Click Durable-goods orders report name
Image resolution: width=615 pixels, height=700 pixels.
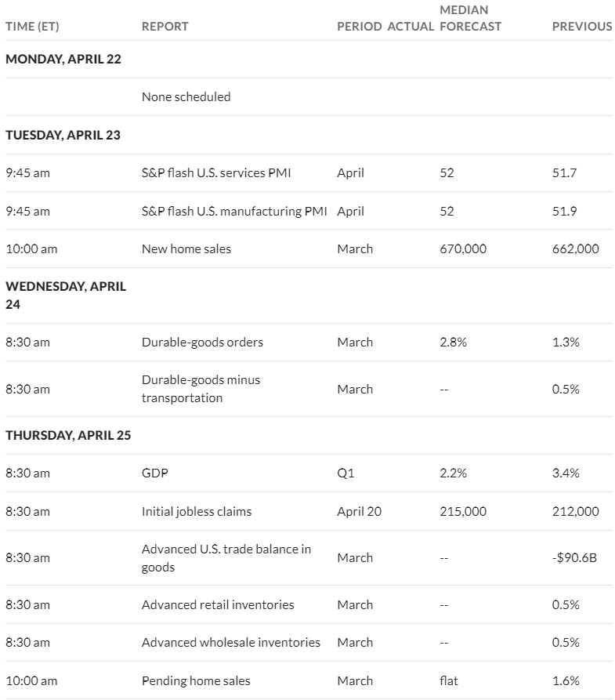click(x=202, y=342)
